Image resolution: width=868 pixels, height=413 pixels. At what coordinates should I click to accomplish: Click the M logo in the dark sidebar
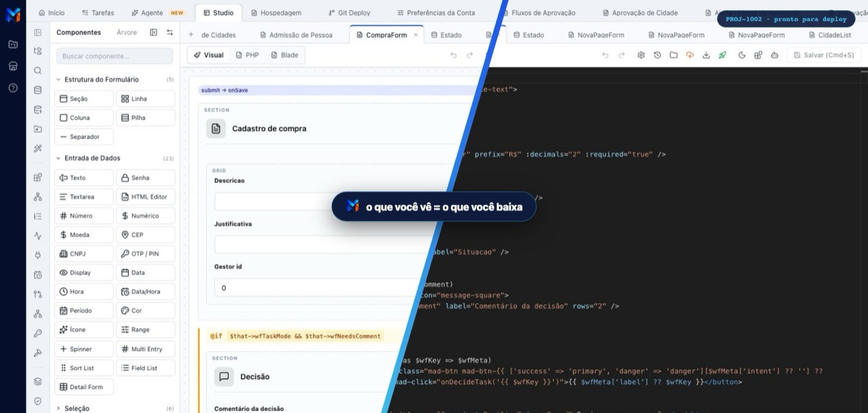pyautogui.click(x=13, y=15)
